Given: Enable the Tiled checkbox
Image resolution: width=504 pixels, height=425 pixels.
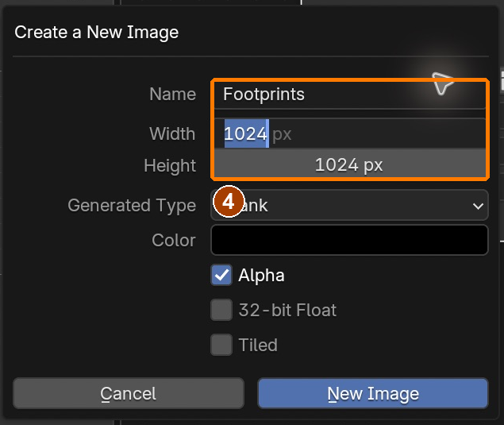Looking at the screenshot, I should coord(221,345).
